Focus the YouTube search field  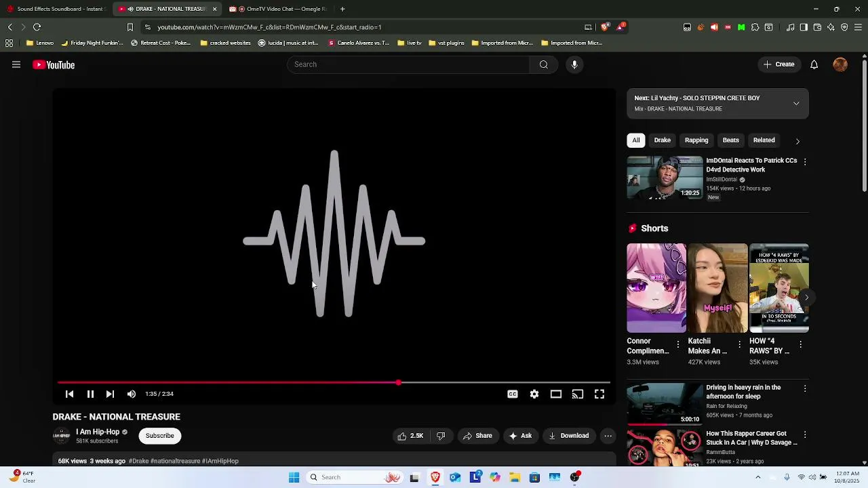pos(408,64)
